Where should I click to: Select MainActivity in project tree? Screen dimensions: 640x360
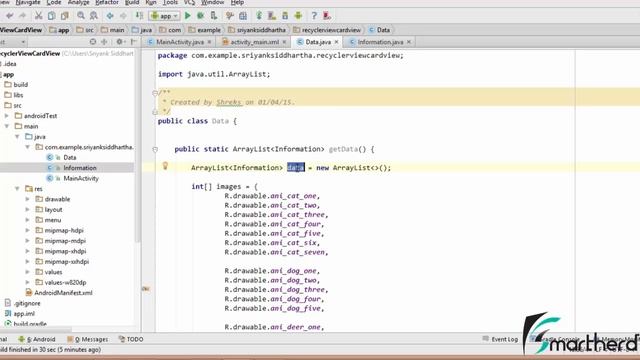tap(81, 178)
